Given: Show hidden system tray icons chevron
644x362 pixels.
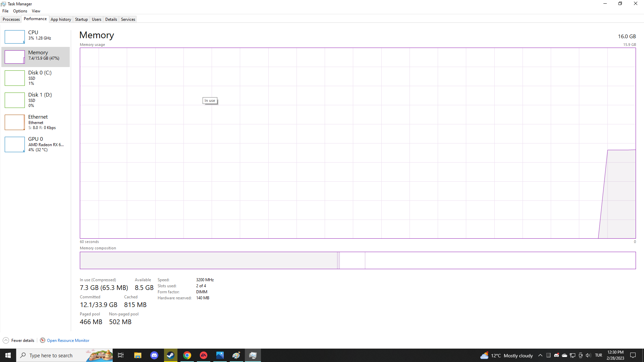Looking at the screenshot, I should (x=540, y=355).
